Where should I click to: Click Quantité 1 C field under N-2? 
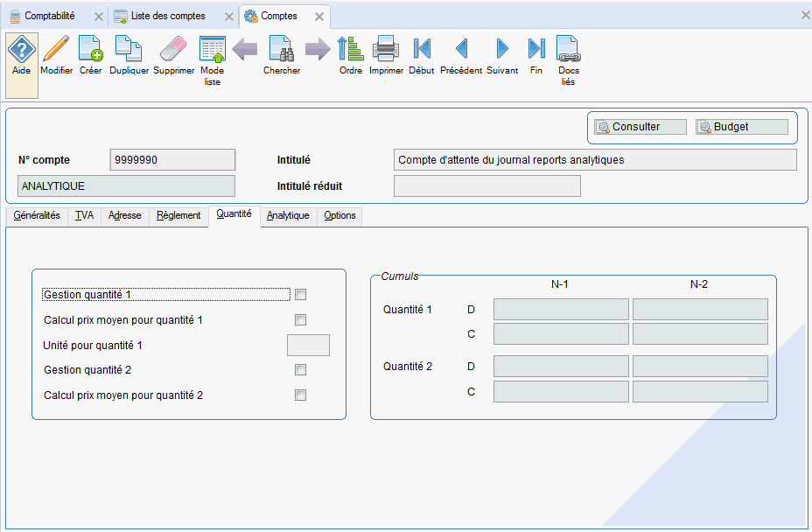click(700, 334)
